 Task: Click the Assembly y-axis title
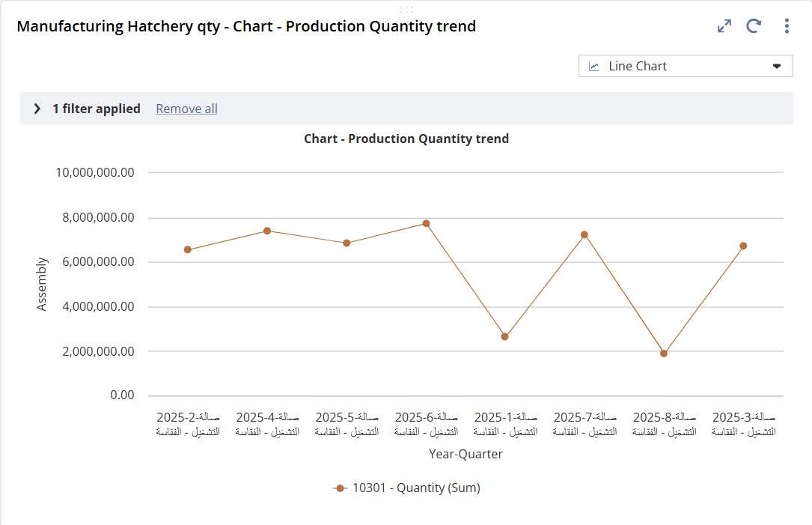click(x=42, y=284)
